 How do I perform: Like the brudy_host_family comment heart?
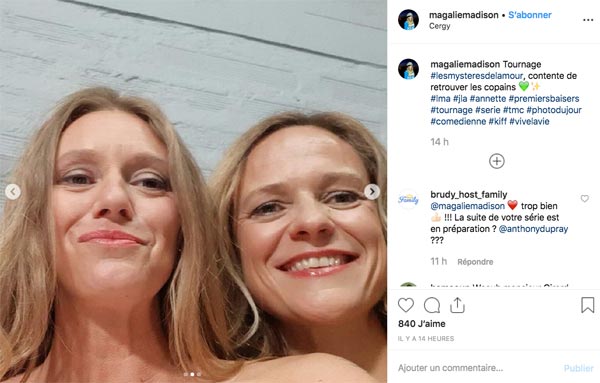(x=584, y=198)
